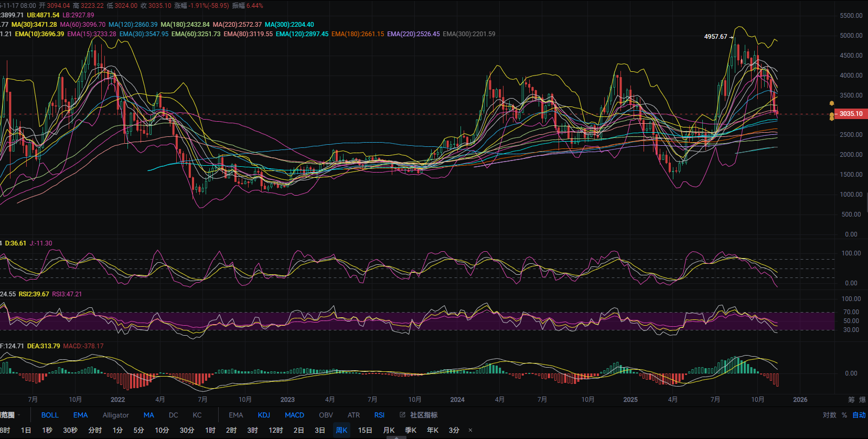
Task: Switch to the 月K monthly timeframe
Action: pyautogui.click(x=389, y=430)
